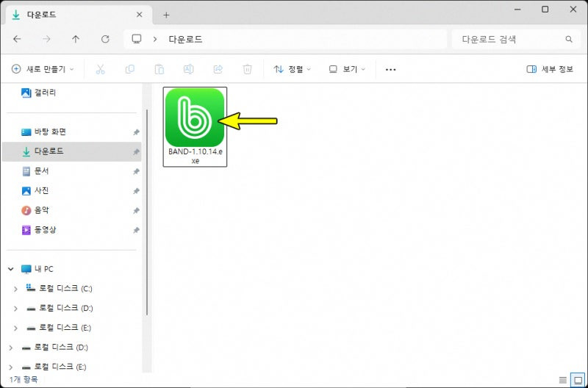
Task: Maximize the File Explorer window
Action: click(545, 10)
